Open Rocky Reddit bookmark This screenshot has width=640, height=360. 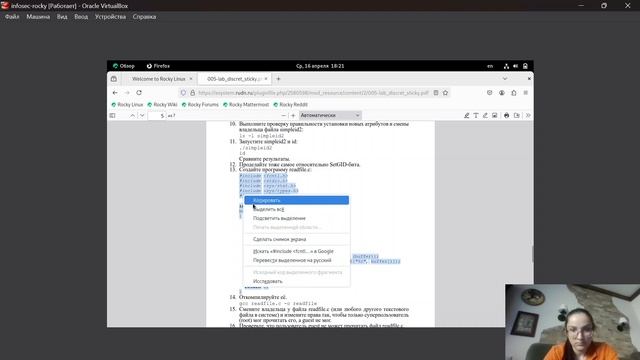click(290, 104)
